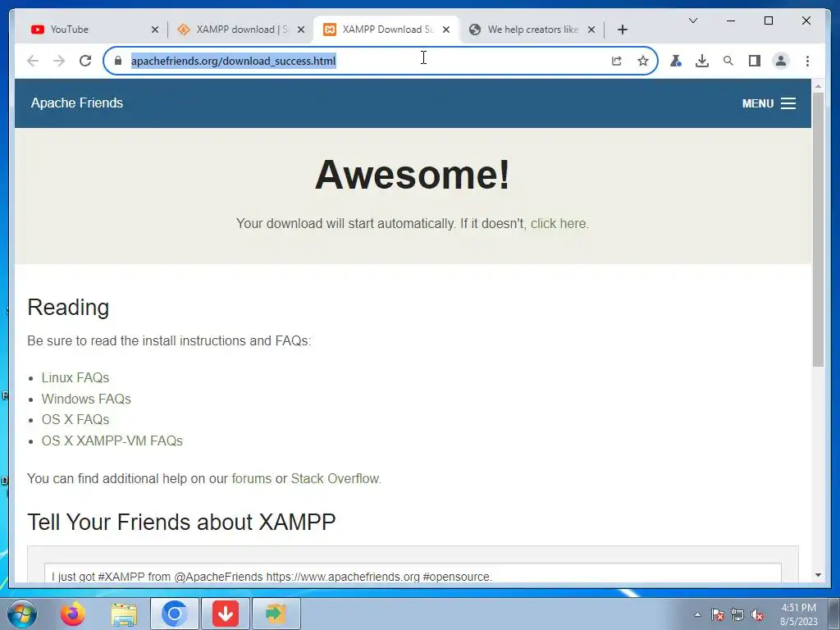Image resolution: width=840 pixels, height=630 pixels.
Task: Switch to We help creators tab
Action: coord(532,30)
